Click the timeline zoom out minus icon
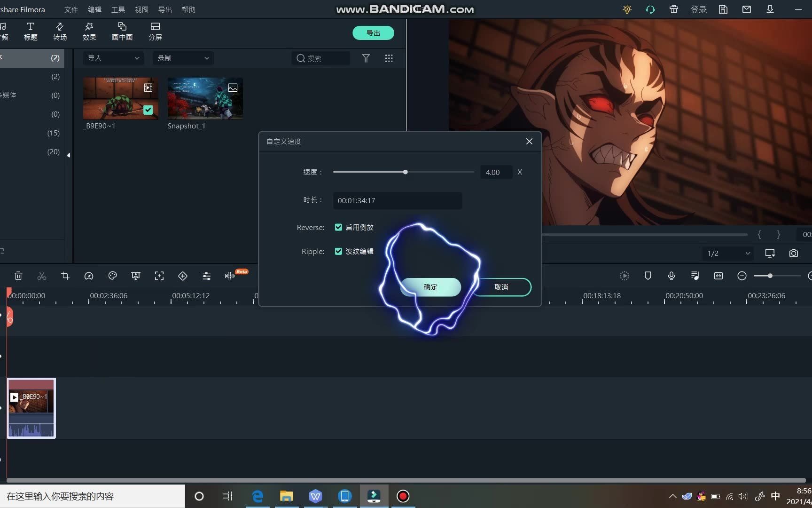 click(742, 276)
